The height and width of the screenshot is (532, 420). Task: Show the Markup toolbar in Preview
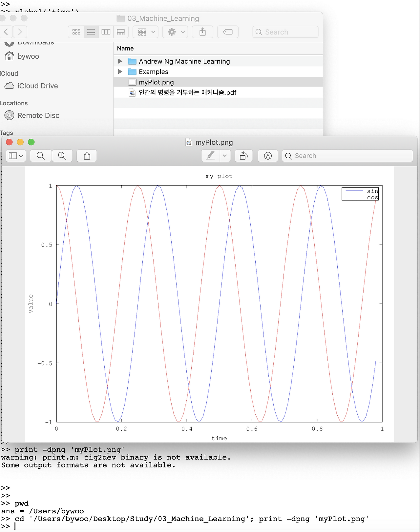coord(268,156)
